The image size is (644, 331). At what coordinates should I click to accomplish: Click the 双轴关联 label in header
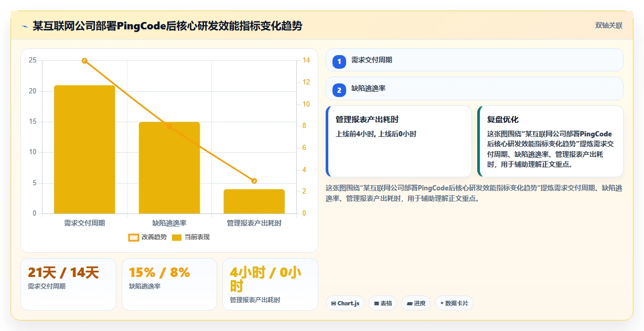click(609, 26)
